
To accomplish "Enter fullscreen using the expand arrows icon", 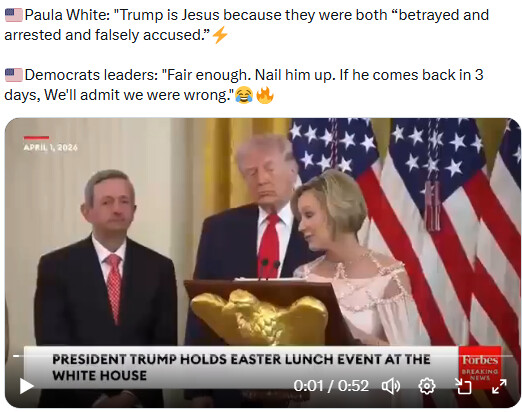I will point(499,386).
